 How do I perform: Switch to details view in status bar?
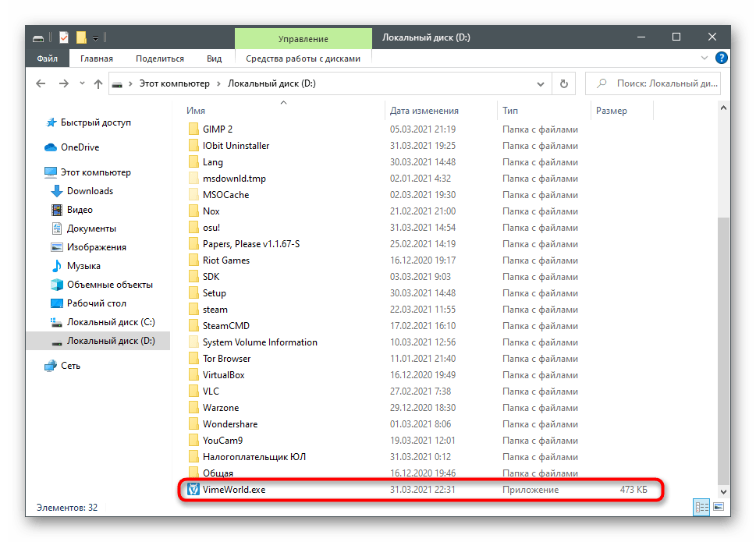[x=701, y=507]
